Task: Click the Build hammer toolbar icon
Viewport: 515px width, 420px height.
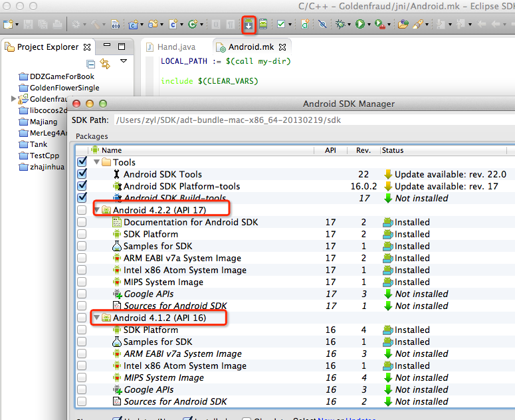Action: pos(95,25)
